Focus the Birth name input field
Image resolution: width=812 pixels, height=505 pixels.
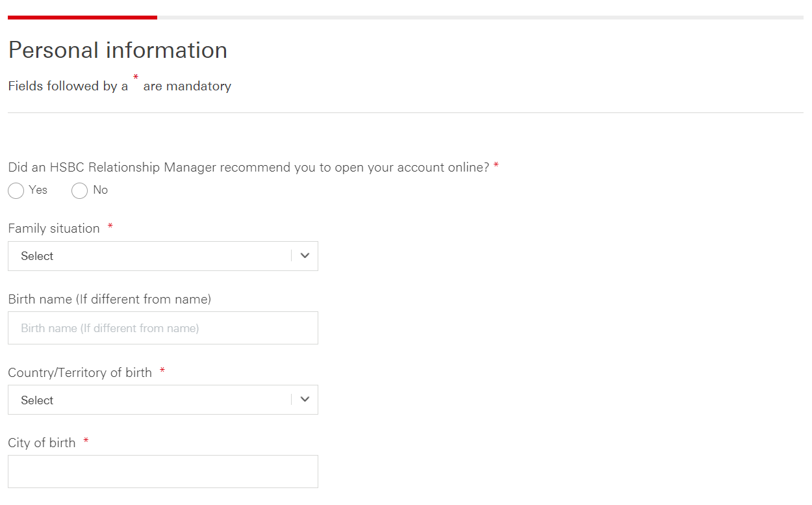(163, 328)
